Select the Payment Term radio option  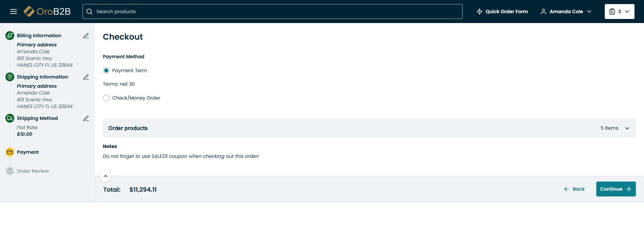pos(106,70)
